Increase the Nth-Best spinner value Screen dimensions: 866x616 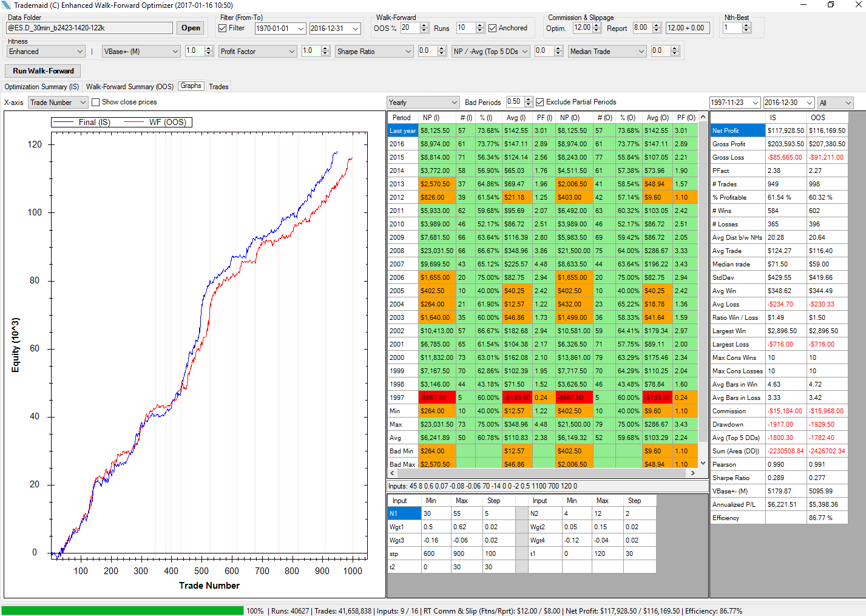click(x=746, y=25)
